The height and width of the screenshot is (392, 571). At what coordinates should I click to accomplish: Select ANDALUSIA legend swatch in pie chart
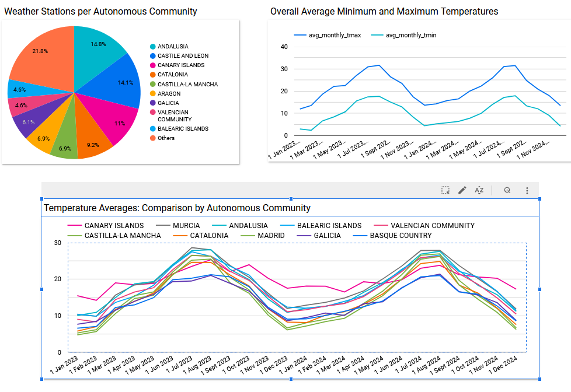click(x=153, y=47)
